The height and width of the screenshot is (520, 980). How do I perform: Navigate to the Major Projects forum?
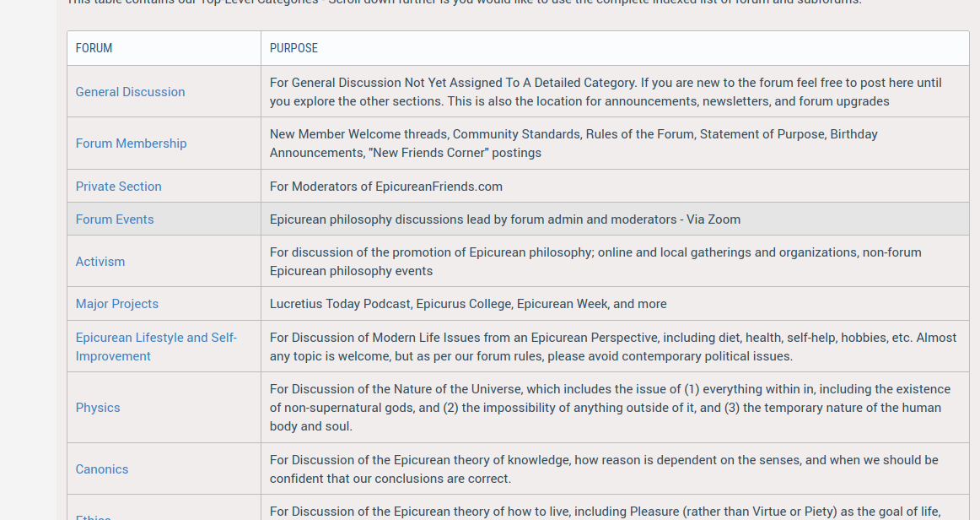117,304
